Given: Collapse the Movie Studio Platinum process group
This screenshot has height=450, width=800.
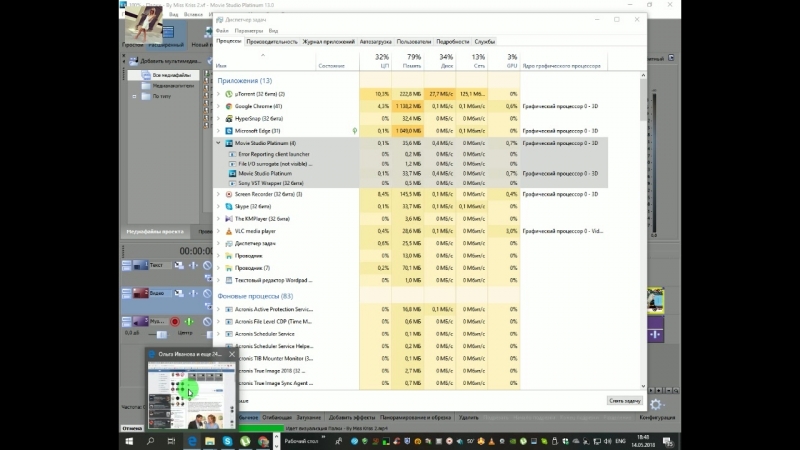Looking at the screenshot, I should pyautogui.click(x=219, y=143).
